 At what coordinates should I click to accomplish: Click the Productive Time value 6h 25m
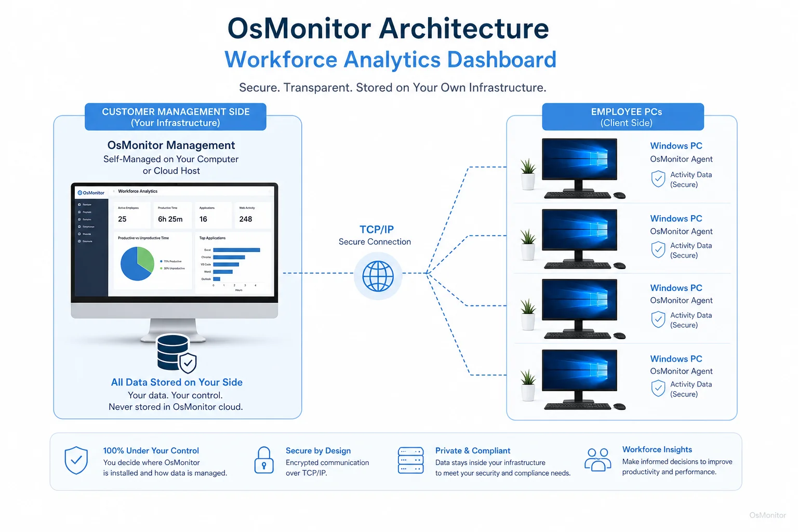tap(170, 219)
